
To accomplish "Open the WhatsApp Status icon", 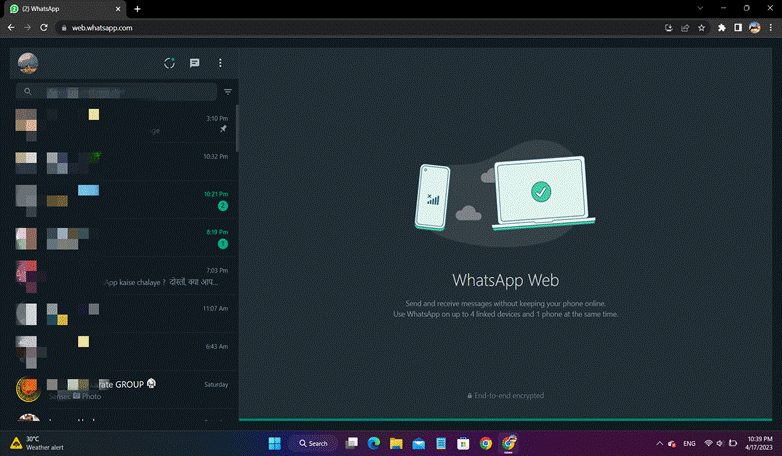I will point(169,63).
